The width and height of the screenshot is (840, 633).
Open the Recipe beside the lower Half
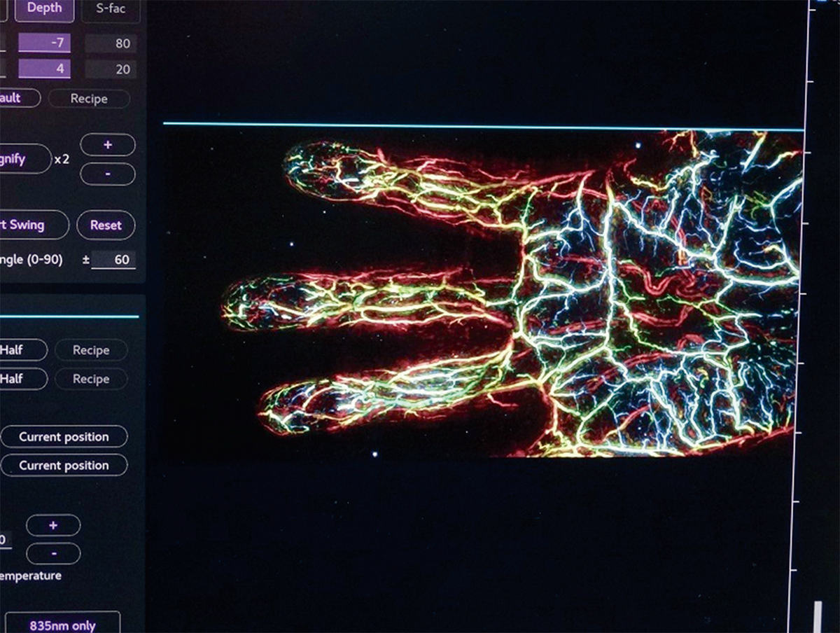tap(91, 378)
